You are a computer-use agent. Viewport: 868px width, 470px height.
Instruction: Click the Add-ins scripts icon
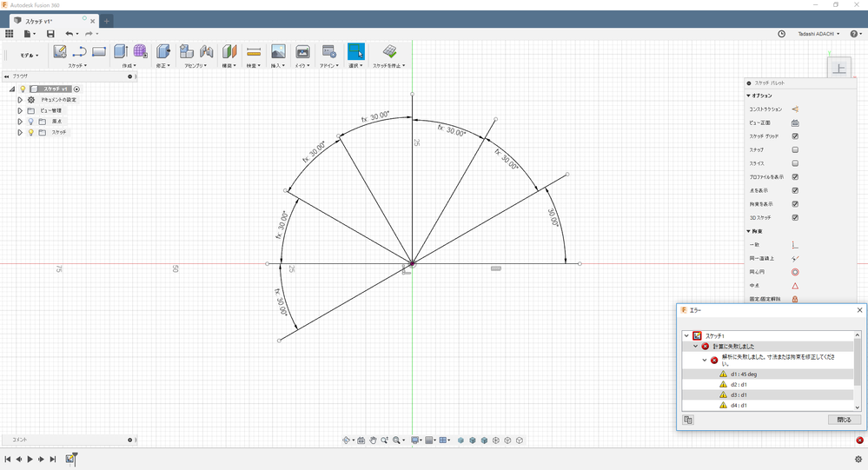pos(328,51)
